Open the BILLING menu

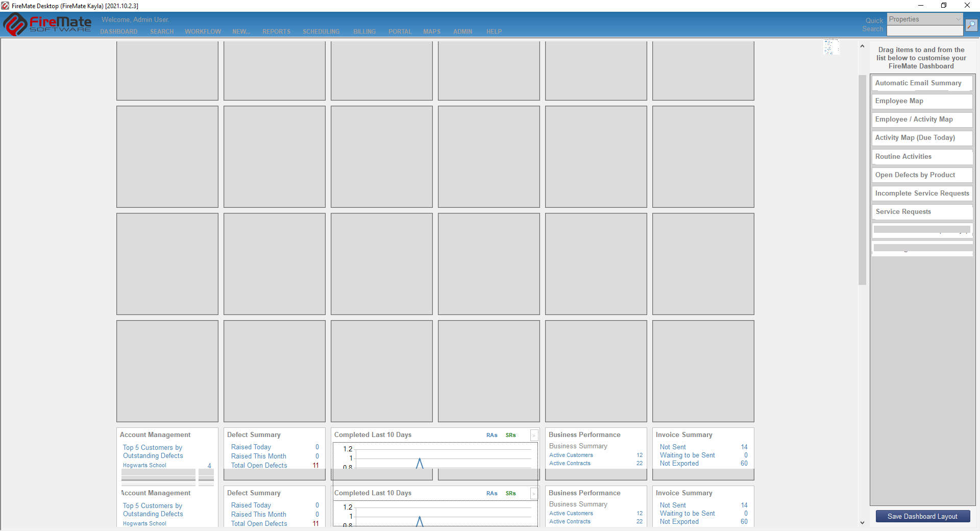364,31
